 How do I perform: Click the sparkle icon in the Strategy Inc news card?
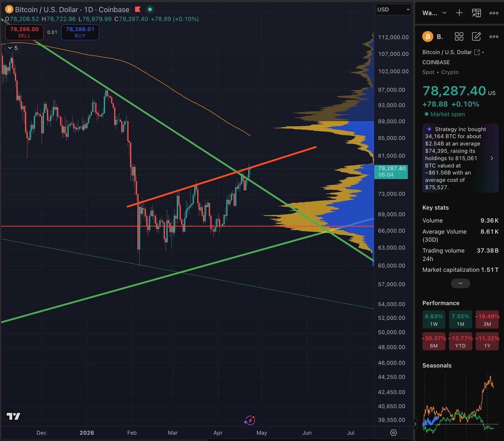point(429,129)
